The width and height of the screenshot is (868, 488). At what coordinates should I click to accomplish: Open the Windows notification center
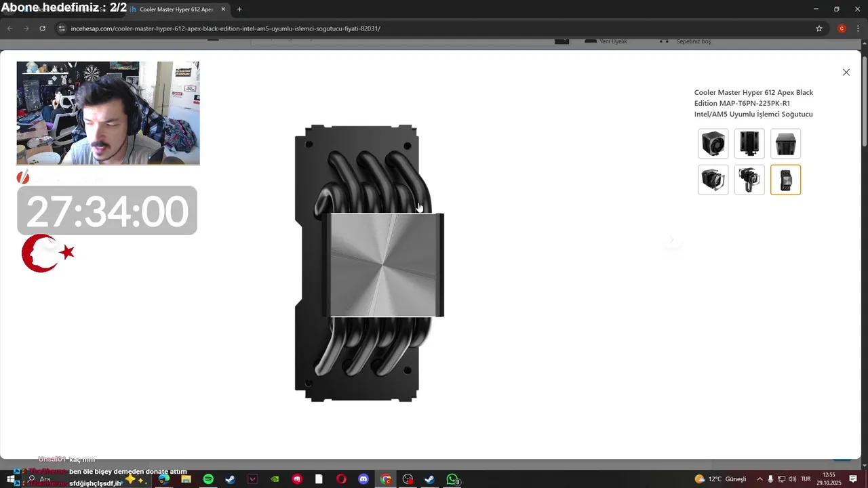coord(853,479)
